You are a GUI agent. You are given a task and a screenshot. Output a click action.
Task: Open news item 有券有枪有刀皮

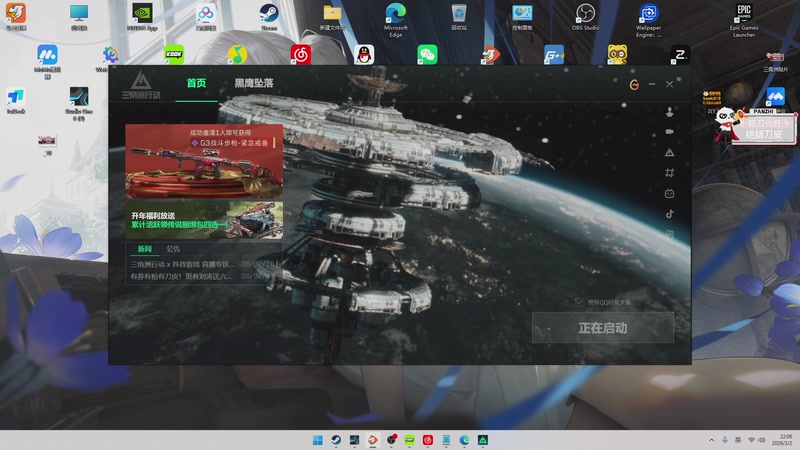181,277
